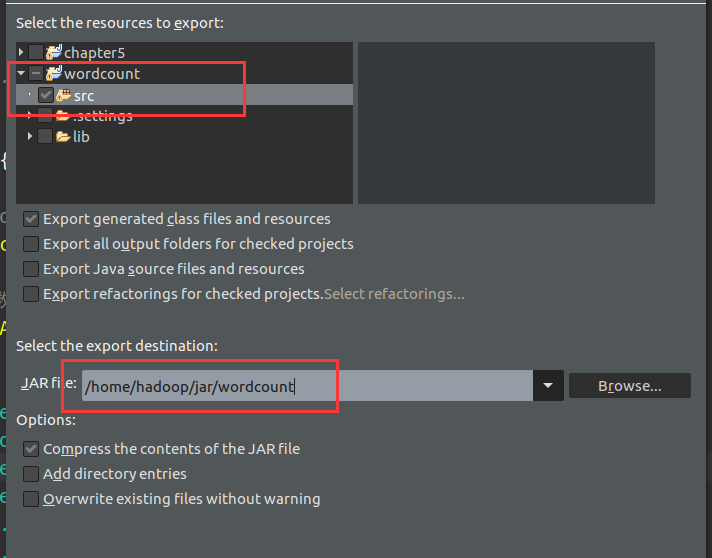Expand the chapter5 project tree node
This screenshot has height=558, width=712.
point(21,52)
